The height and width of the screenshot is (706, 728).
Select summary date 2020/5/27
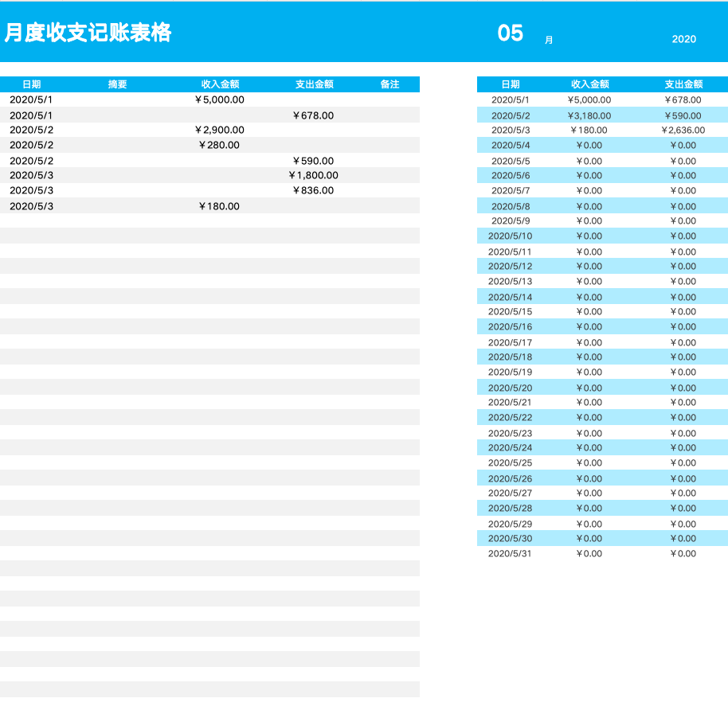[x=511, y=494]
